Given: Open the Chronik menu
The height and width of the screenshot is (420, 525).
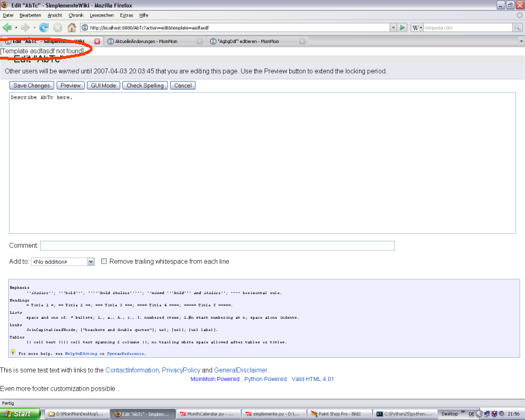Looking at the screenshot, I should tap(76, 14).
